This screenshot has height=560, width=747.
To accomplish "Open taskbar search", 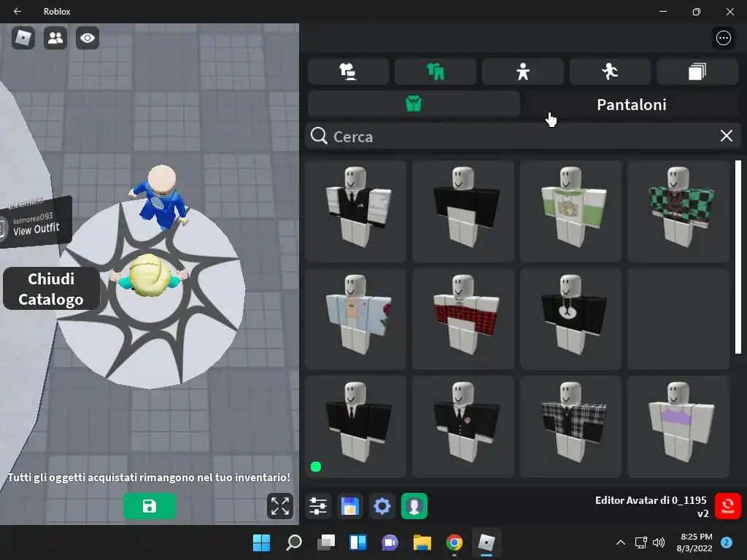I will pyautogui.click(x=293, y=542).
